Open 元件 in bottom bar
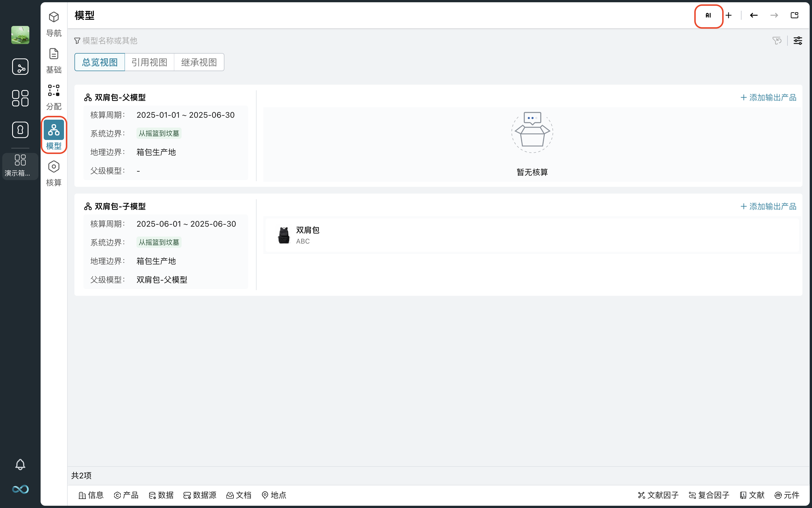Image resolution: width=812 pixels, height=508 pixels. point(787,495)
